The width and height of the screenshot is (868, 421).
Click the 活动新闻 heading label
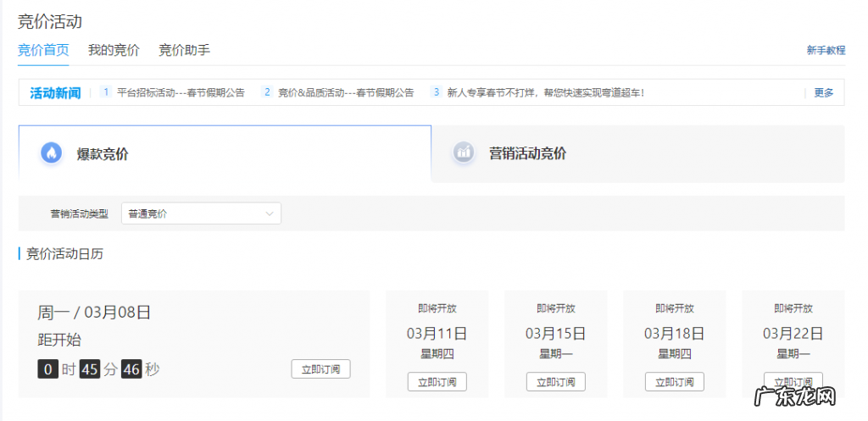click(55, 93)
